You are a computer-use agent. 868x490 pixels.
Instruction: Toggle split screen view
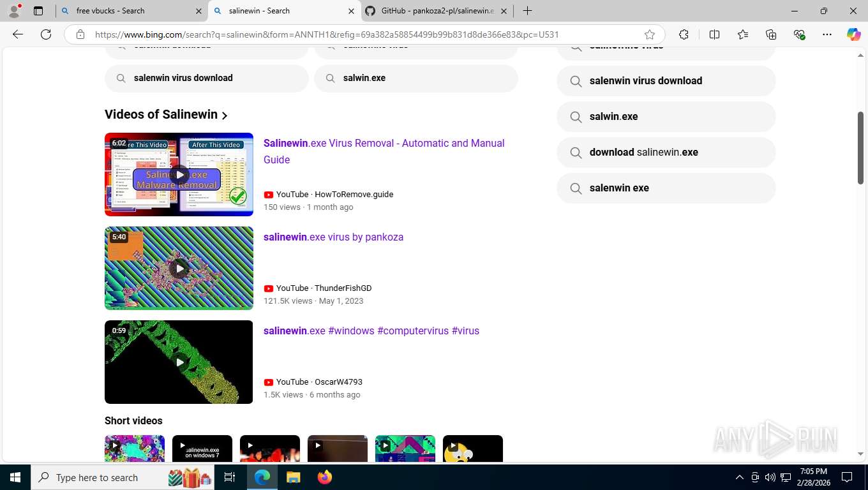tap(714, 34)
